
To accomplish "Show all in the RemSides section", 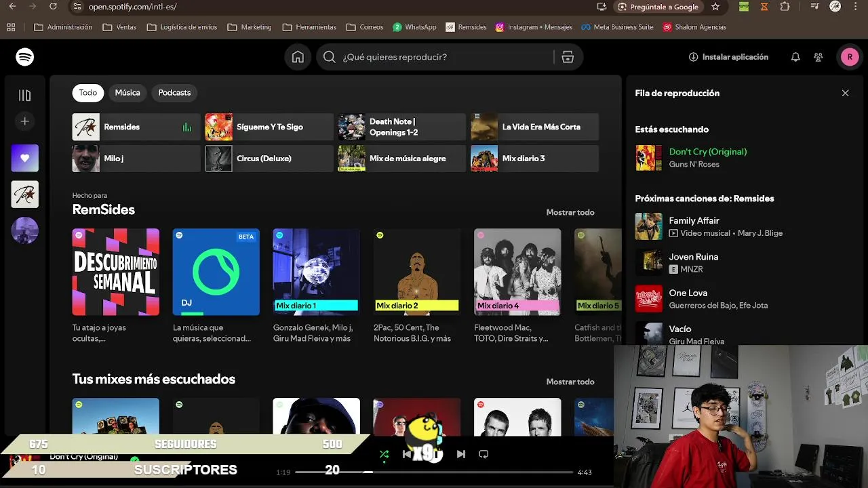I will 570,212.
